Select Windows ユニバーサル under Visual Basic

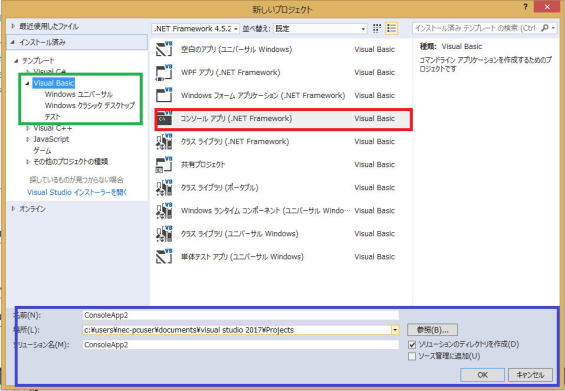click(x=79, y=94)
